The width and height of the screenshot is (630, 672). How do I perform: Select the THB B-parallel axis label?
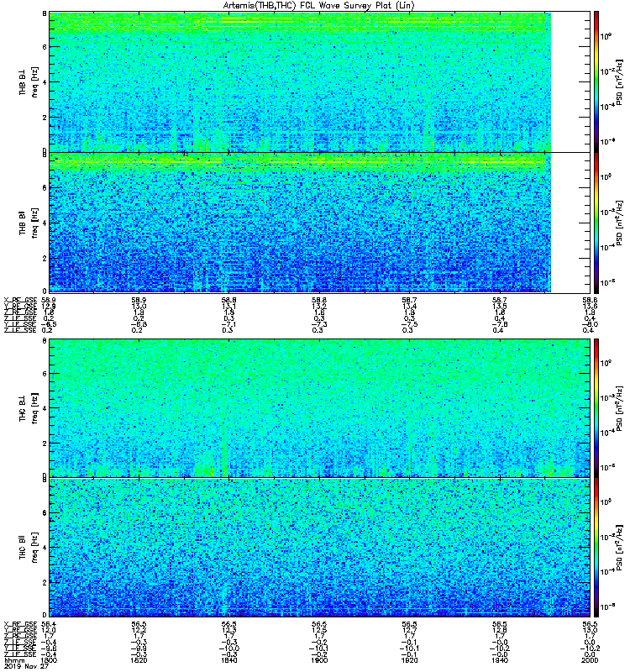(x=23, y=223)
